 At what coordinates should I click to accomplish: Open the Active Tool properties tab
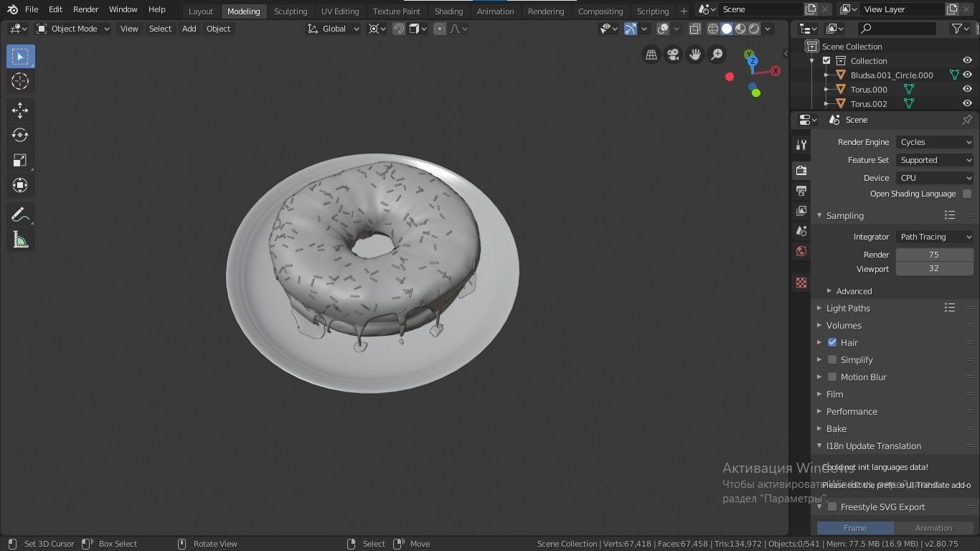pos(801,145)
